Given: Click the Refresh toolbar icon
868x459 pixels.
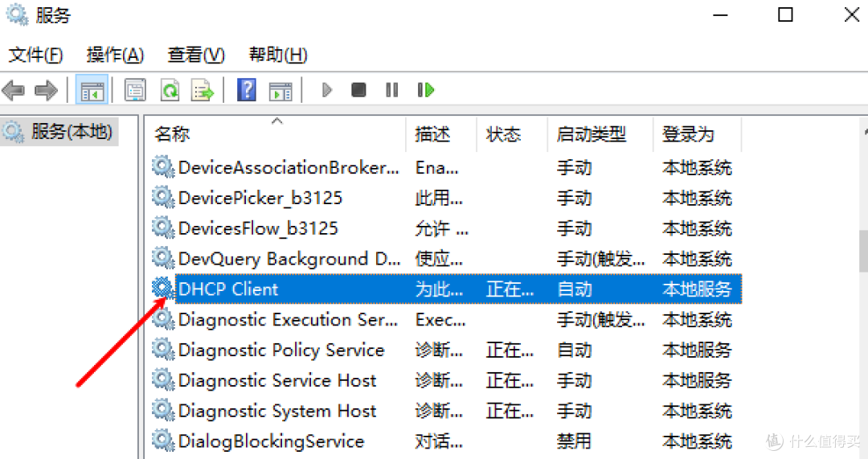Looking at the screenshot, I should click(170, 90).
